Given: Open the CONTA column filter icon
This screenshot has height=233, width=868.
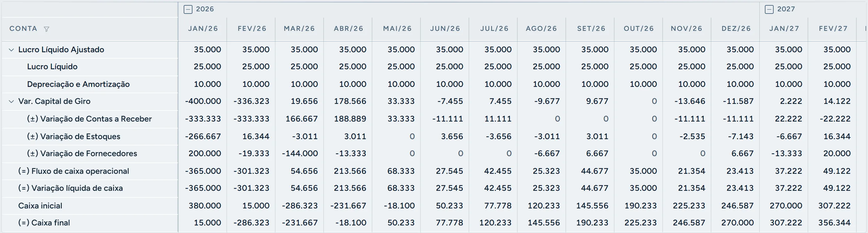Looking at the screenshot, I should 47,29.
